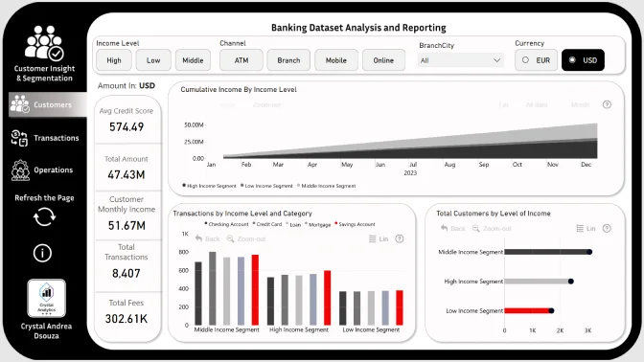
Task: Click Back arrow in Transactions by Income chart
Action: point(207,238)
